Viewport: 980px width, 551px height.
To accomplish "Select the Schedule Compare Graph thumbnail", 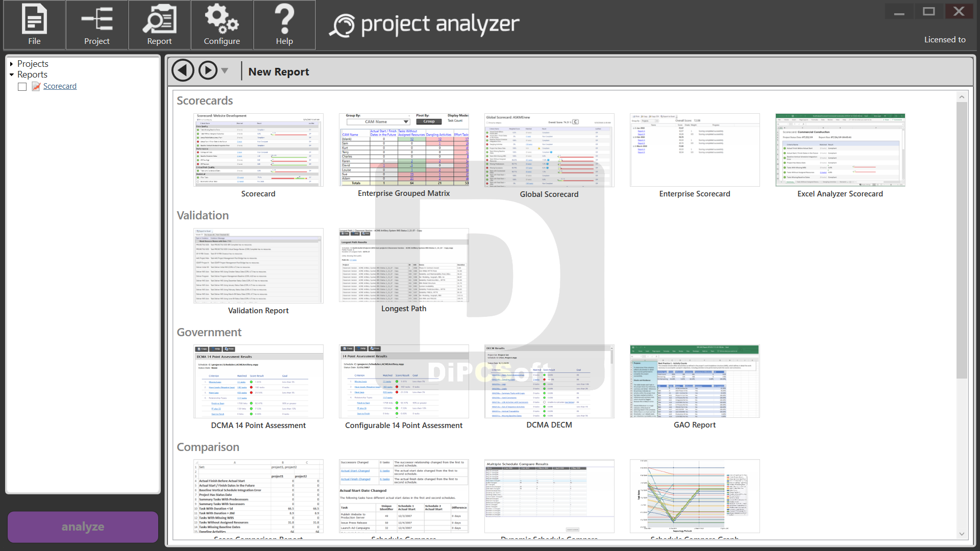I will pos(695,496).
